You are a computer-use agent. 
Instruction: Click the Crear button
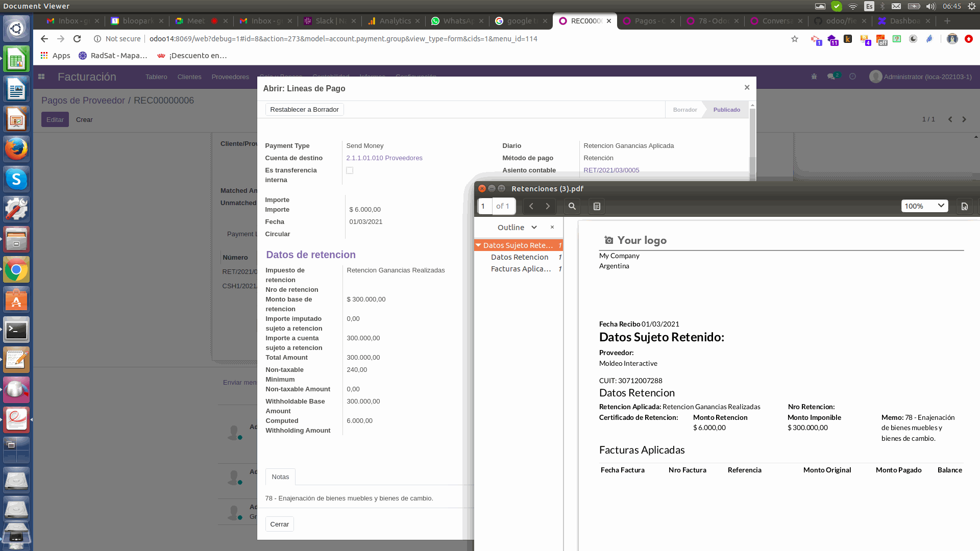coord(84,119)
